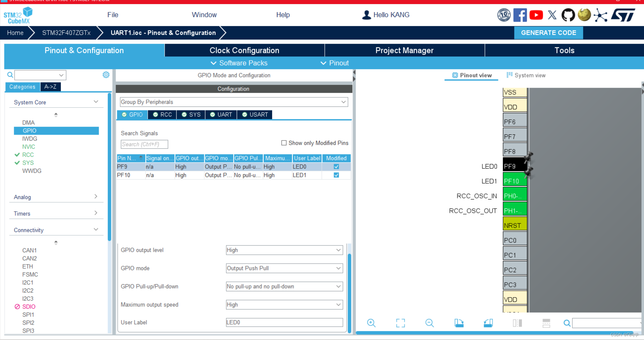Open the File menu

point(113,15)
